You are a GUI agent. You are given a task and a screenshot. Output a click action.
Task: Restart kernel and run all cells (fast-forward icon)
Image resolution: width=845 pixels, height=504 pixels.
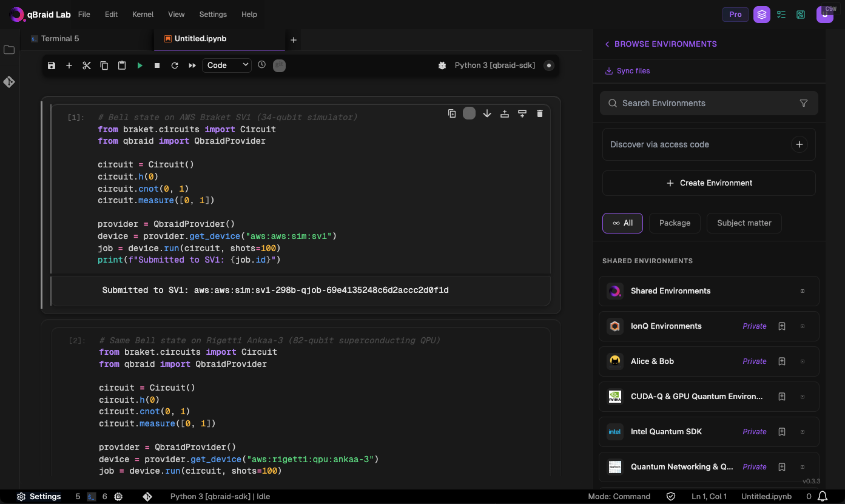point(192,66)
